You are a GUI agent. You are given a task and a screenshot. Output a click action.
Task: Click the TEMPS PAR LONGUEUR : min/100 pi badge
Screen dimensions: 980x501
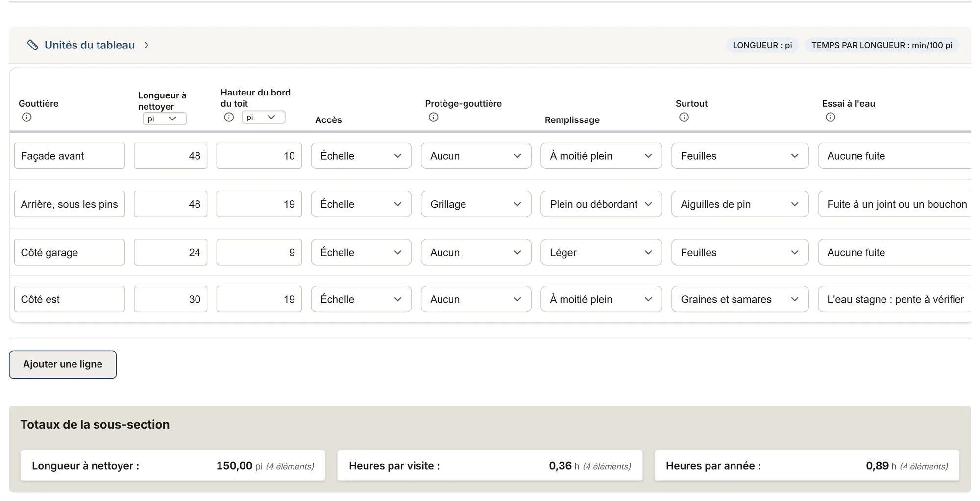click(882, 45)
